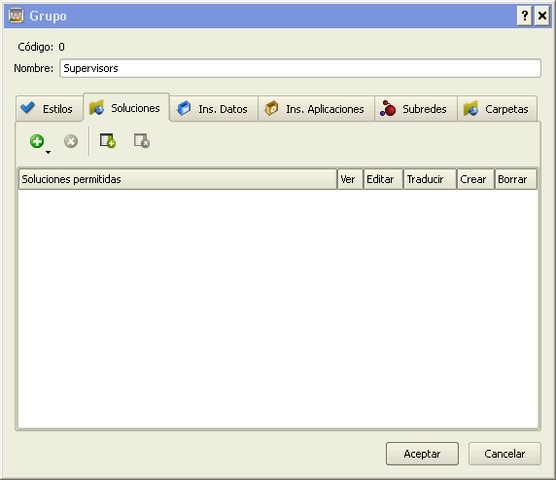Click the gray remove solution icon

pyautogui.click(x=71, y=141)
